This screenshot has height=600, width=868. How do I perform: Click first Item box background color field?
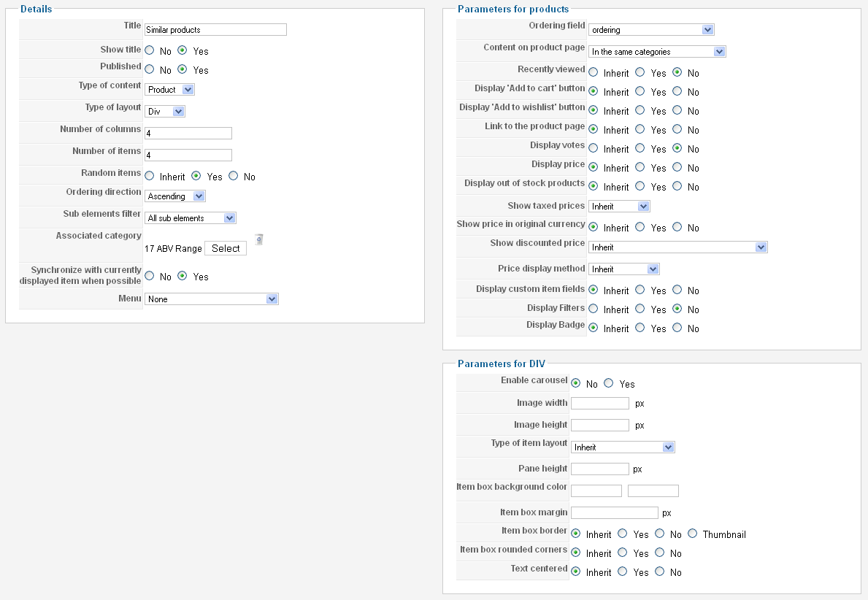click(596, 491)
